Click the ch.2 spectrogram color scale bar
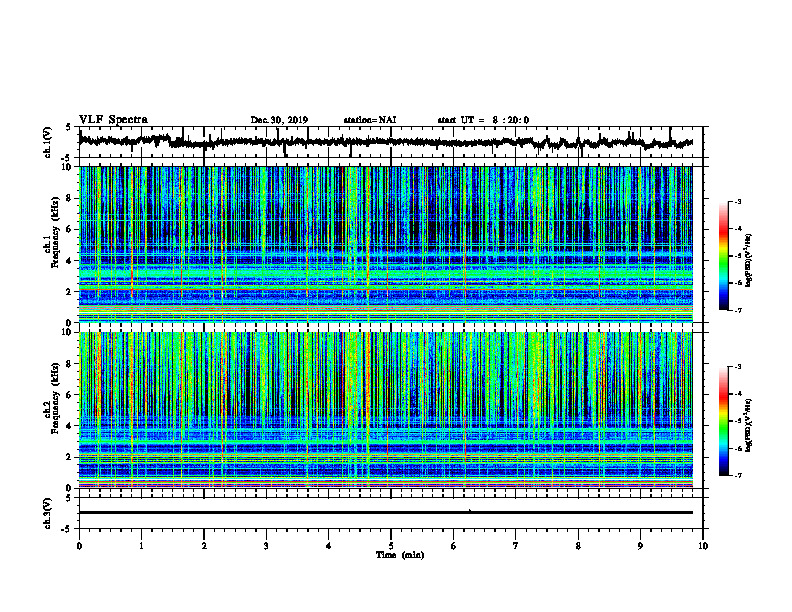This screenshot has height=612, width=792. point(723,421)
